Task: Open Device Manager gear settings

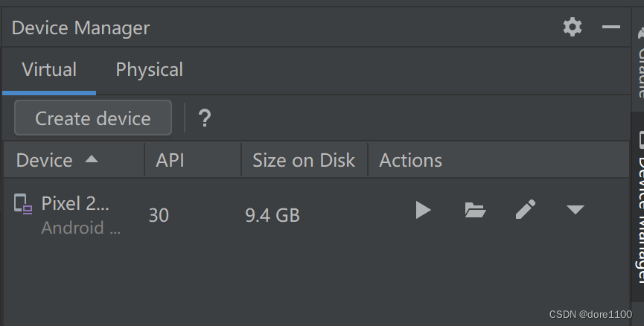Action: click(572, 28)
